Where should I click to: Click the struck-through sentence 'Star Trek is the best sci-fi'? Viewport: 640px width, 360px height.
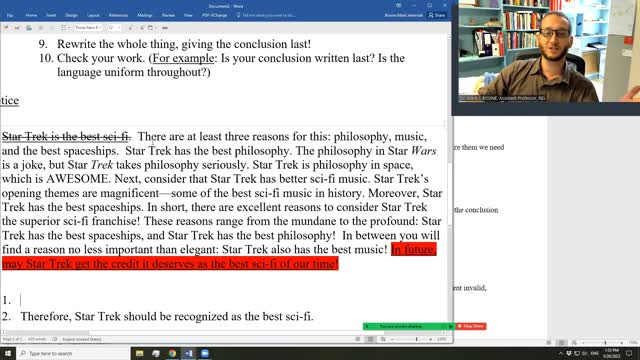point(66,136)
